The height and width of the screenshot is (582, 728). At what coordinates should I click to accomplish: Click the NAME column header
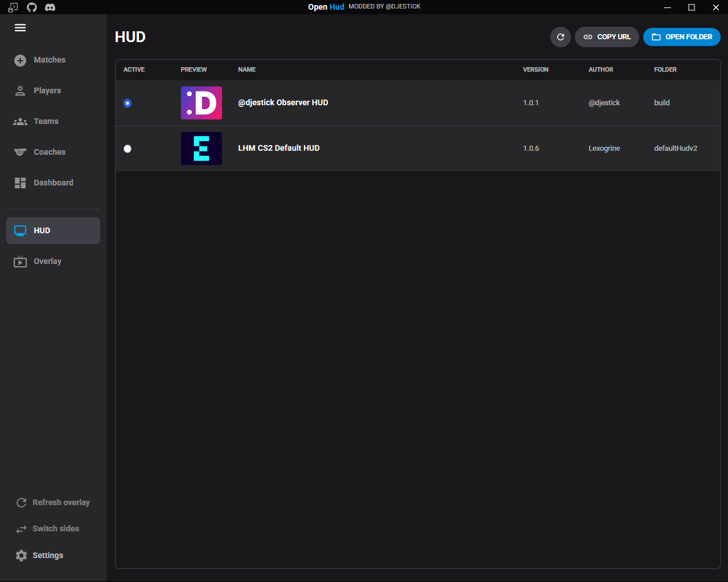click(247, 69)
